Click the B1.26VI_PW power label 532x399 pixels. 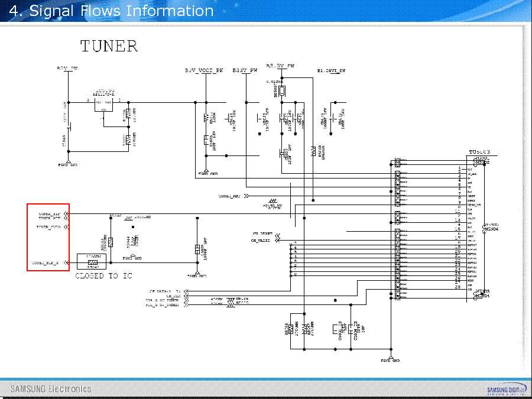tap(331, 71)
